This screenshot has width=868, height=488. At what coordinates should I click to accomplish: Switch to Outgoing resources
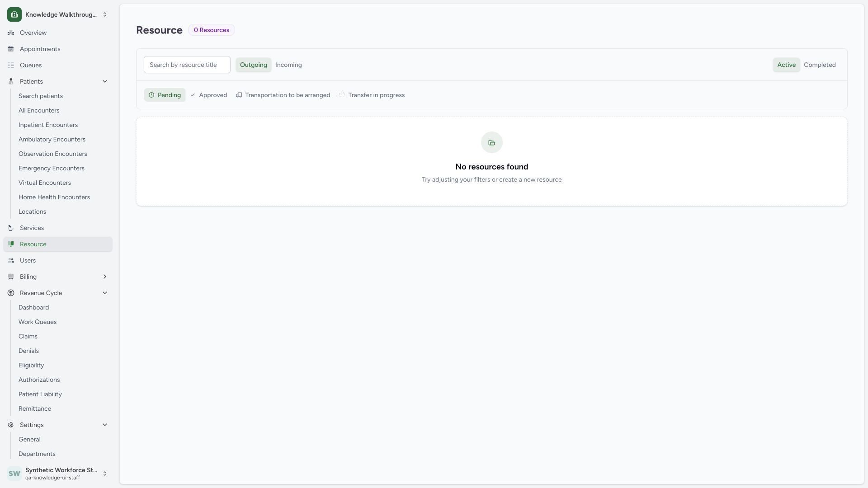pos(253,65)
